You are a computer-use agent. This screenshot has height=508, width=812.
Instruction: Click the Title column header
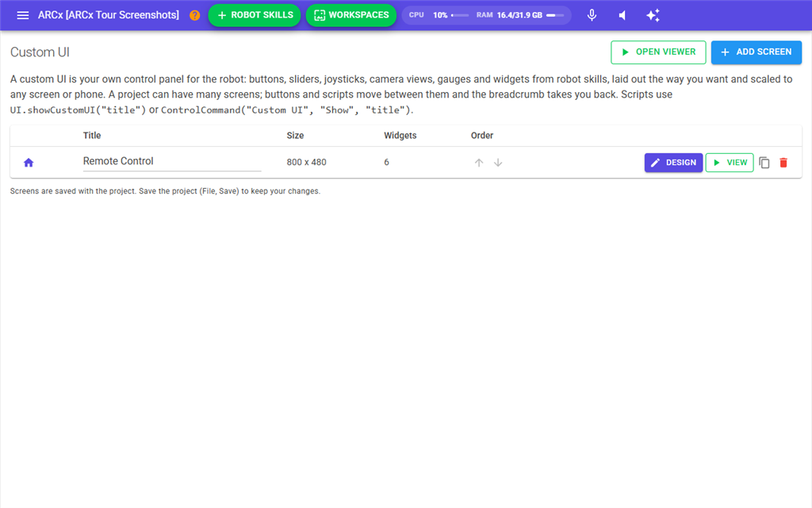click(92, 136)
